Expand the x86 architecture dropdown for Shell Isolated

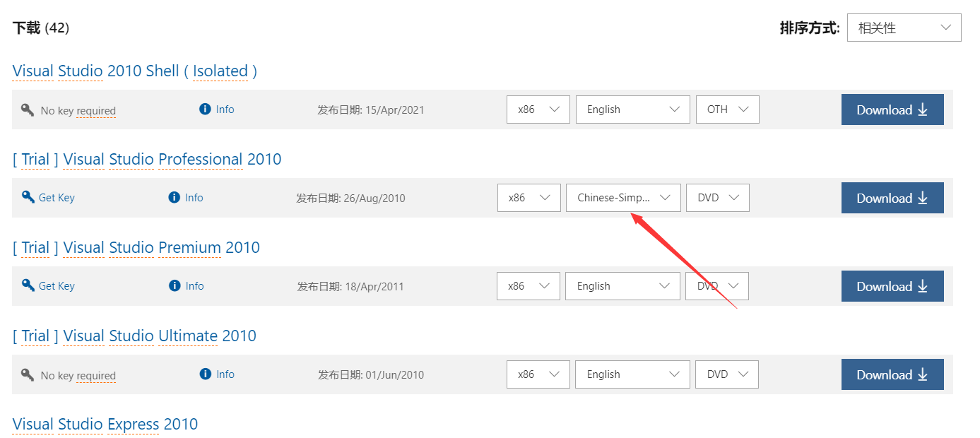pos(538,109)
